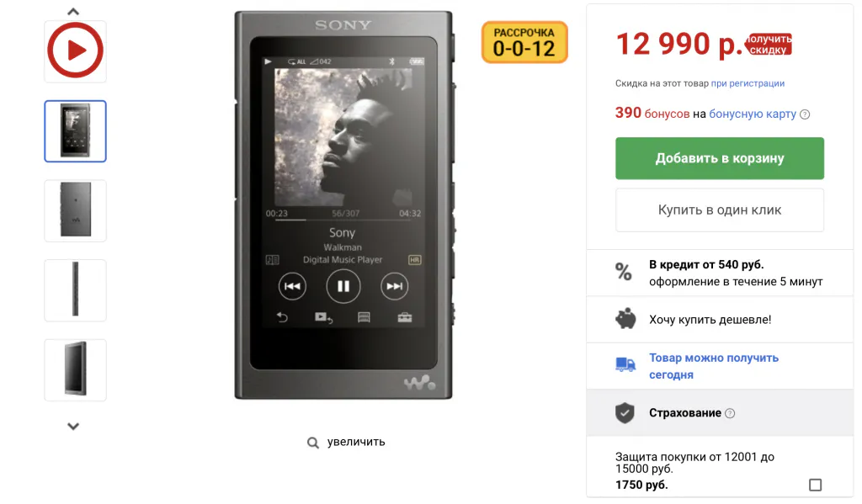Click the получить скидку red badge
862x504 pixels.
point(768,45)
